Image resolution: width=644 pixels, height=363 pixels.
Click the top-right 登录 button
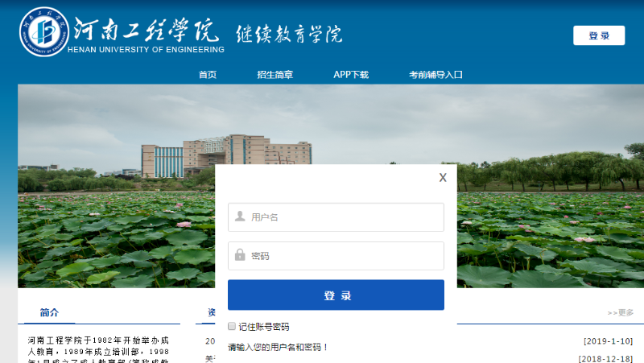tap(599, 35)
